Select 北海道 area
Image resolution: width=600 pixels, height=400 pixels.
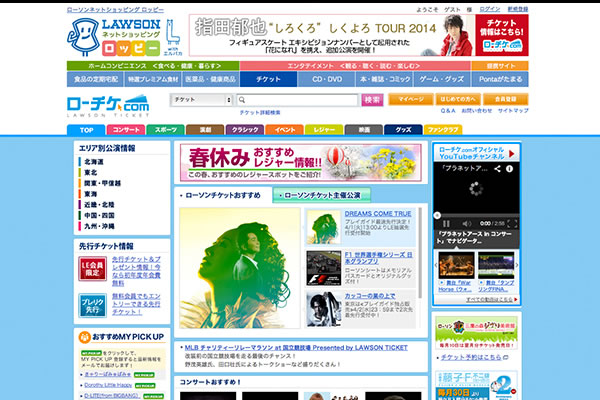tap(94, 162)
